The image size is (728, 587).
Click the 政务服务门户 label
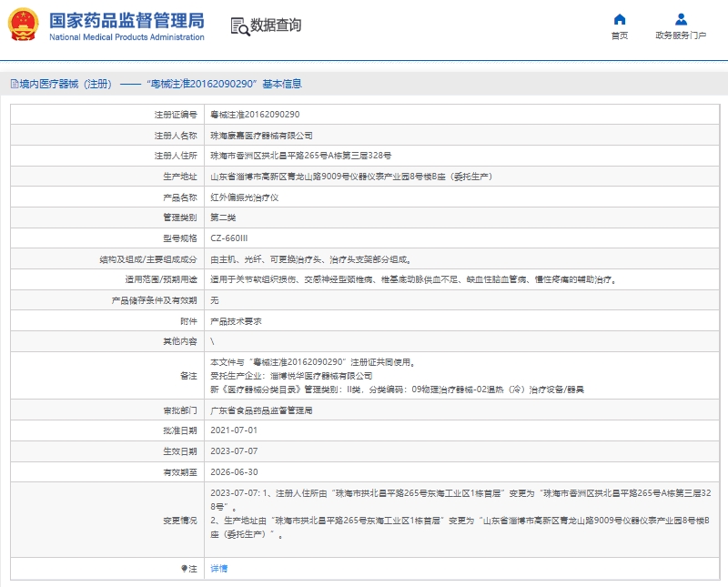681,35
